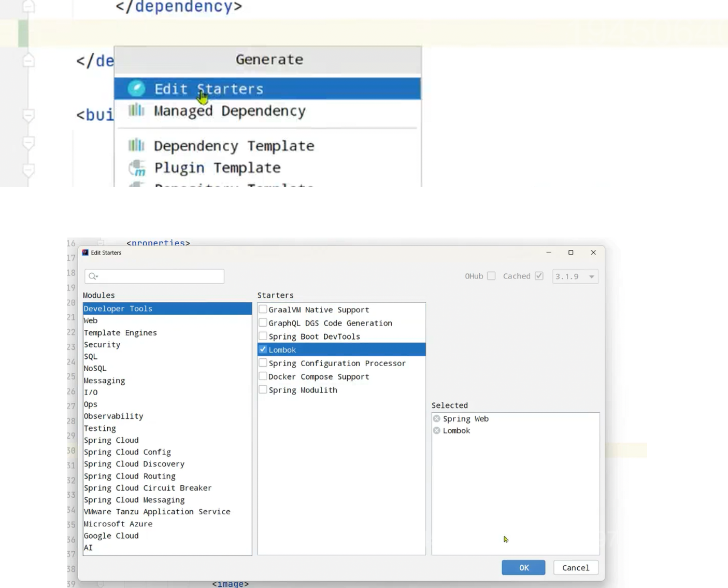The height and width of the screenshot is (588, 728).
Task: Select Spring Cloud module
Action: coord(167,440)
